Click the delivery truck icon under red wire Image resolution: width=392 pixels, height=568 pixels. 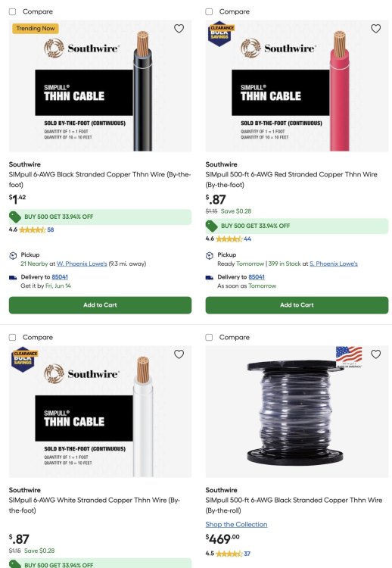(x=209, y=277)
